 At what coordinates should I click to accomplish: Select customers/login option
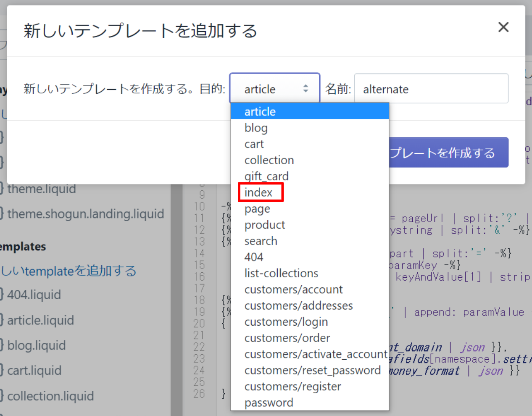310,322
